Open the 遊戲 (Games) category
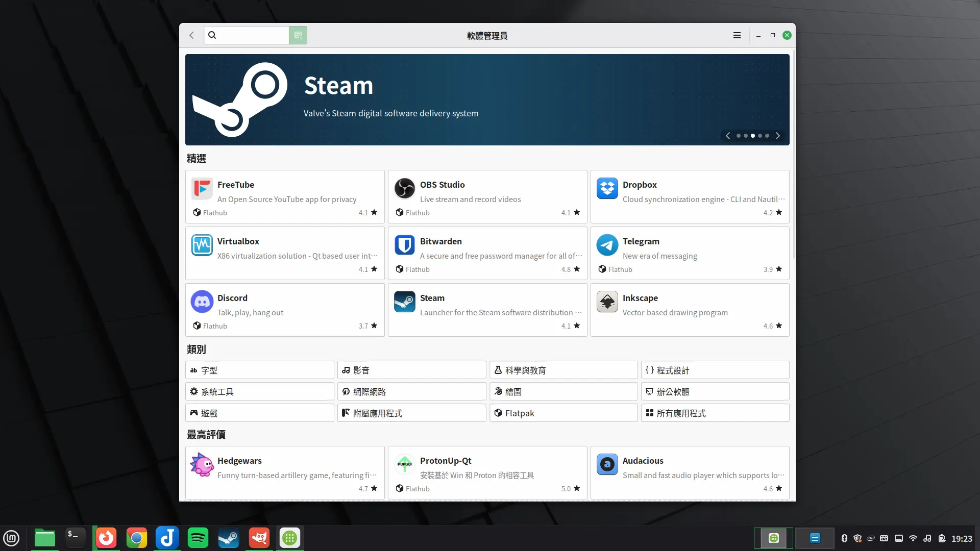Screen dimensions: 980x551 coord(259,413)
